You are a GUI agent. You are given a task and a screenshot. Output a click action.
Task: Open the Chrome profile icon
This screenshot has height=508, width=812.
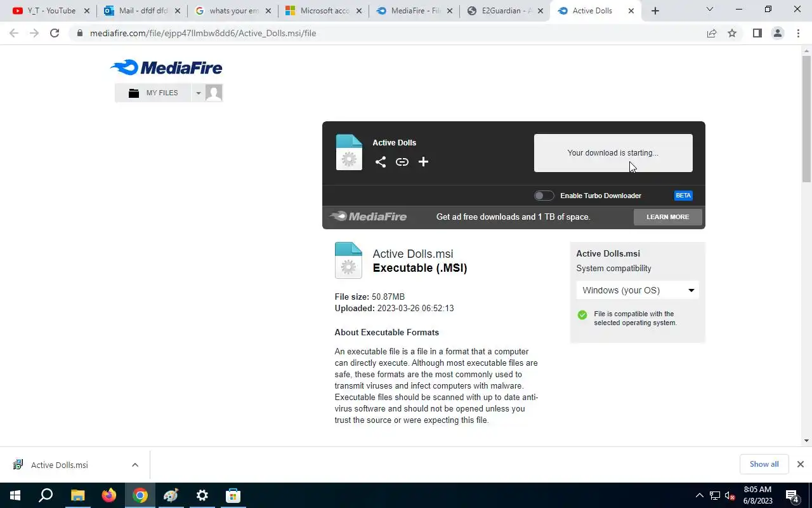[778, 33]
